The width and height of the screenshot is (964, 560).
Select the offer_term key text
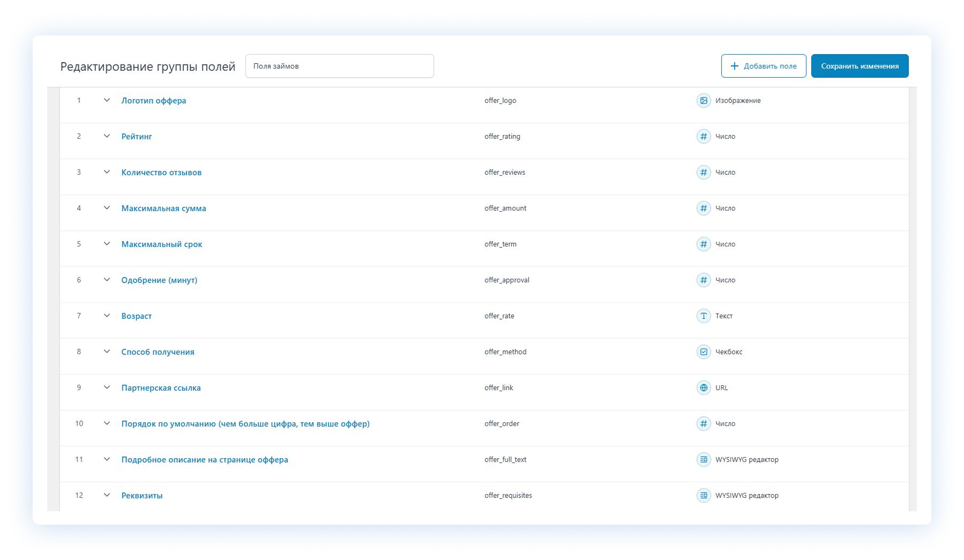point(500,244)
